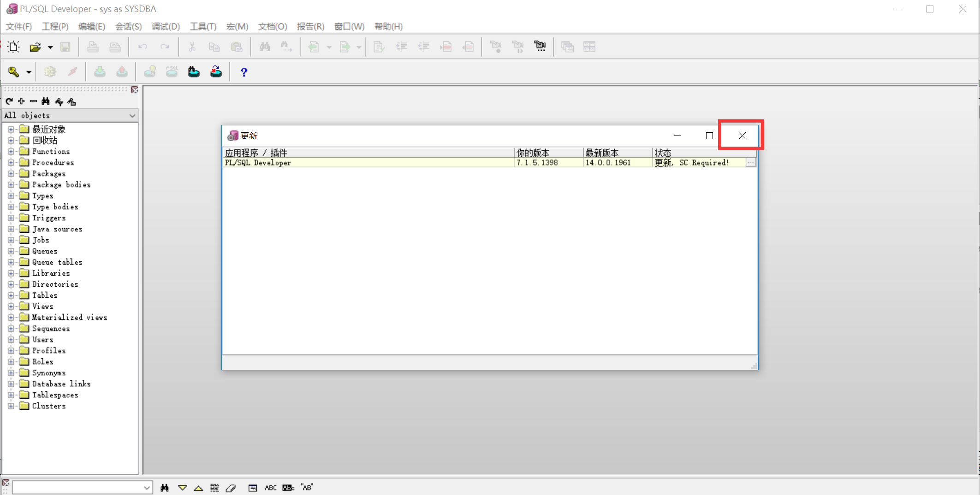Expand the Users folder node
This screenshot has width=980, height=495.
pos(11,340)
